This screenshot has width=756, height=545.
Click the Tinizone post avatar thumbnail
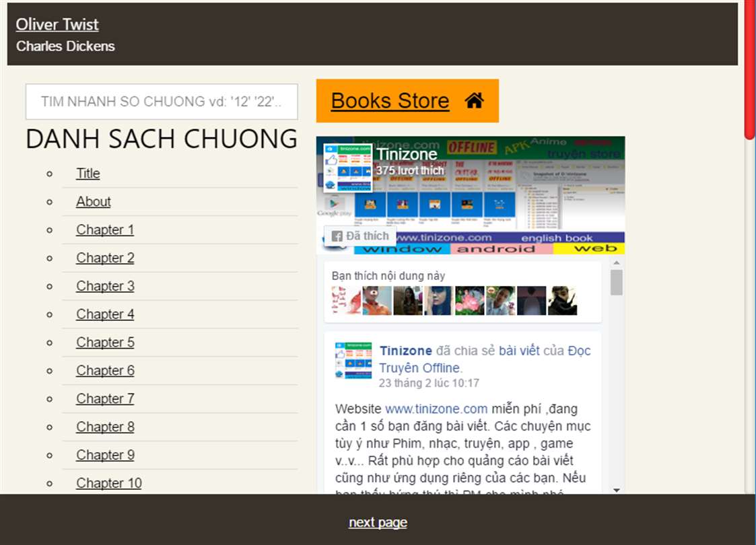click(x=353, y=361)
